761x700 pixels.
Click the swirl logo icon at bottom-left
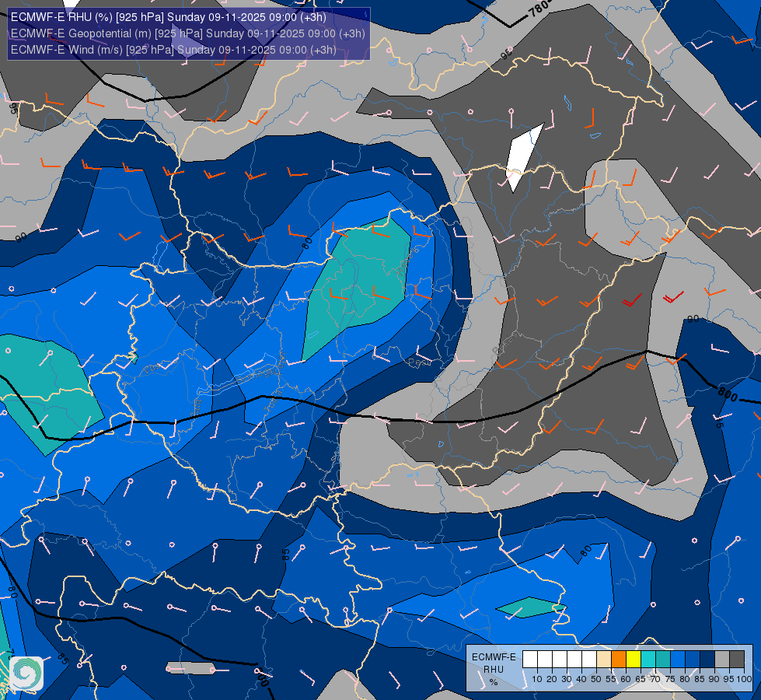(x=26, y=674)
